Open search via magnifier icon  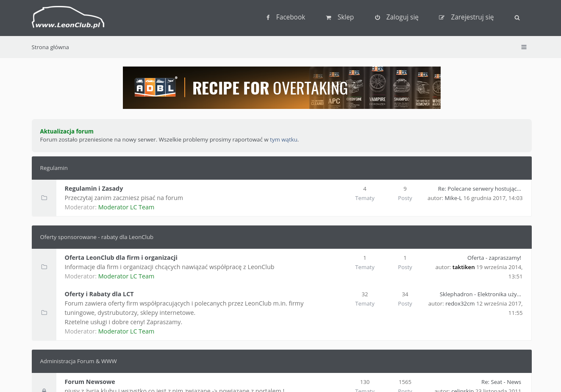click(x=517, y=18)
